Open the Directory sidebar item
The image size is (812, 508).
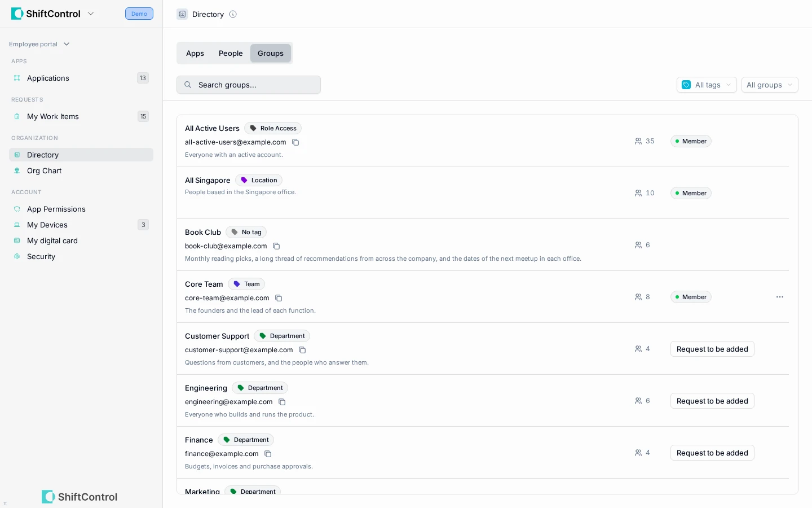point(81,155)
